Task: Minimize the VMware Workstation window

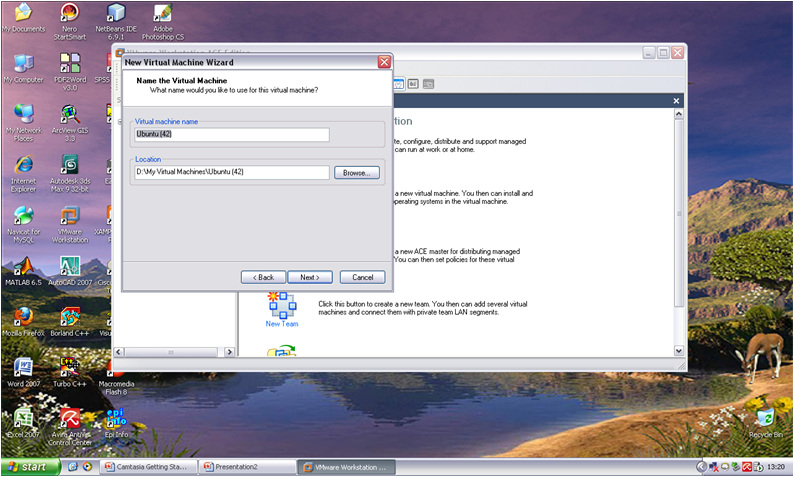Action: click(649, 52)
